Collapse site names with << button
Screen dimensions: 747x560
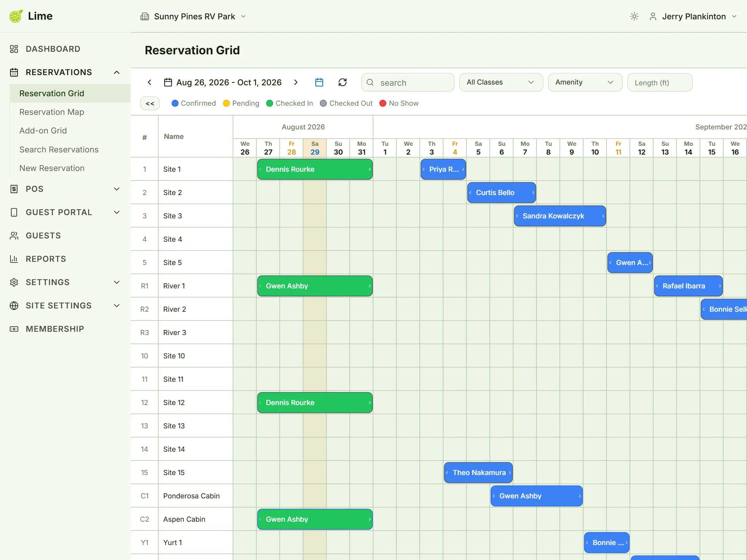pyautogui.click(x=150, y=104)
